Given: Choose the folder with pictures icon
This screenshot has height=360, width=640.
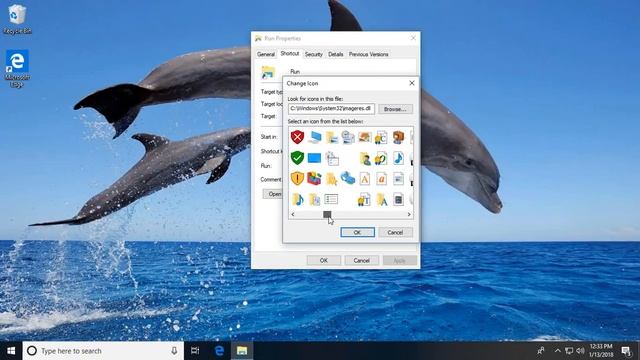Looking at the screenshot, I should [x=331, y=138].
